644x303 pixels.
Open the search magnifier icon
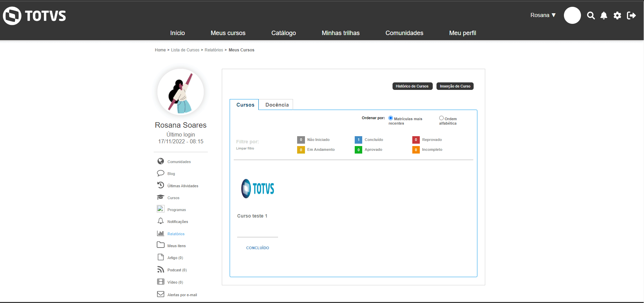[591, 15]
